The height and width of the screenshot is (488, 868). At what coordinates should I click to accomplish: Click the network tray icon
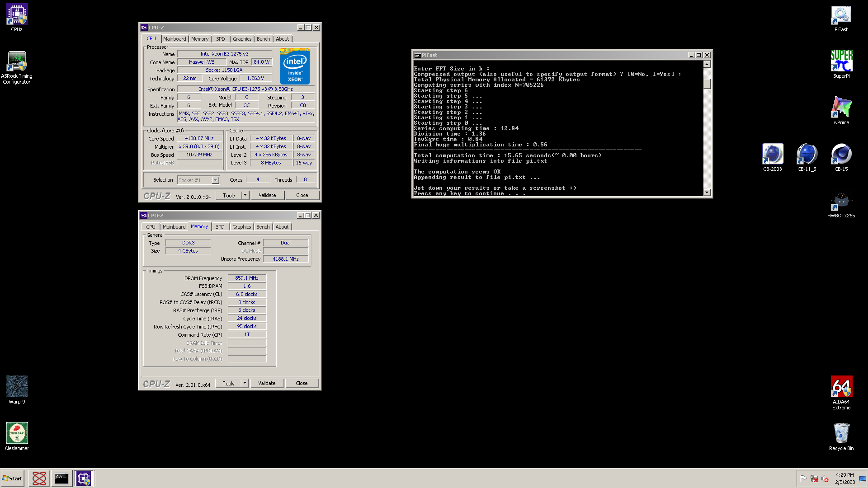(x=814, y=479)
